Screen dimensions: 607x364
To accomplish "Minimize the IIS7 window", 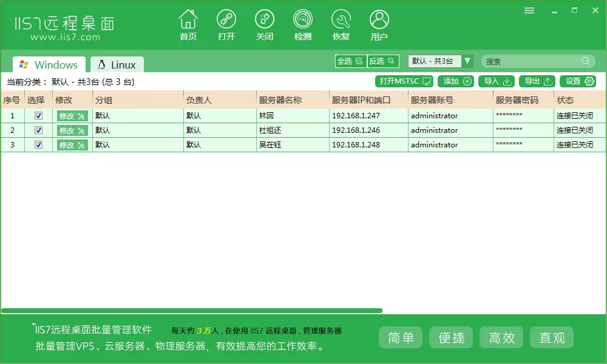I will [x=554, y=11].
